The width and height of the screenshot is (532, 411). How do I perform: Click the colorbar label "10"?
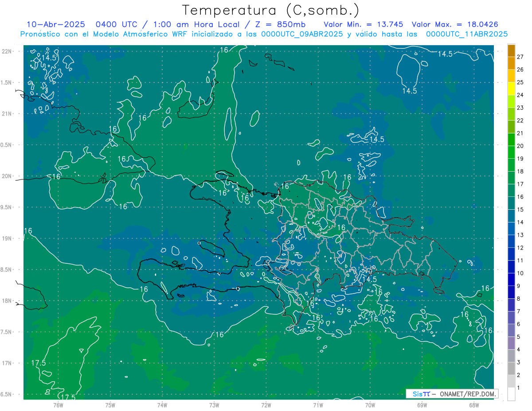[x=520, y=273]
